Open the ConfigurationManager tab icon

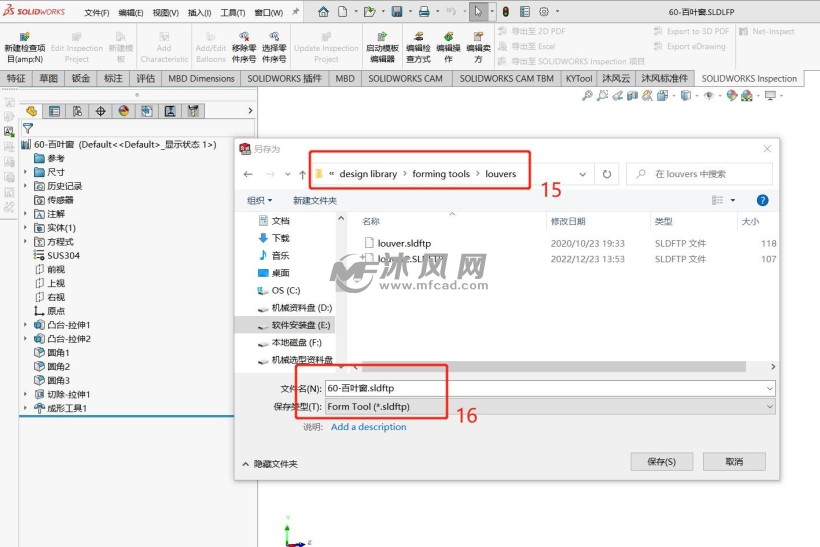click(x=77, y=111)
